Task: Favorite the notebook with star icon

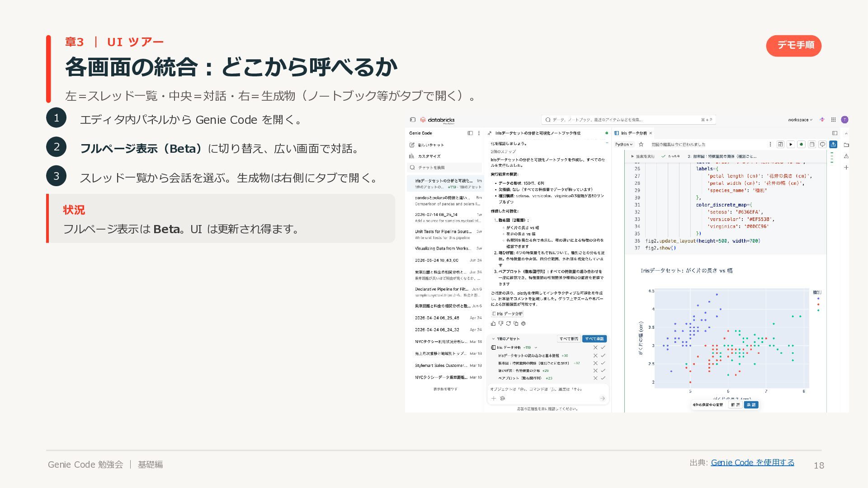Action: coord(641,145)
